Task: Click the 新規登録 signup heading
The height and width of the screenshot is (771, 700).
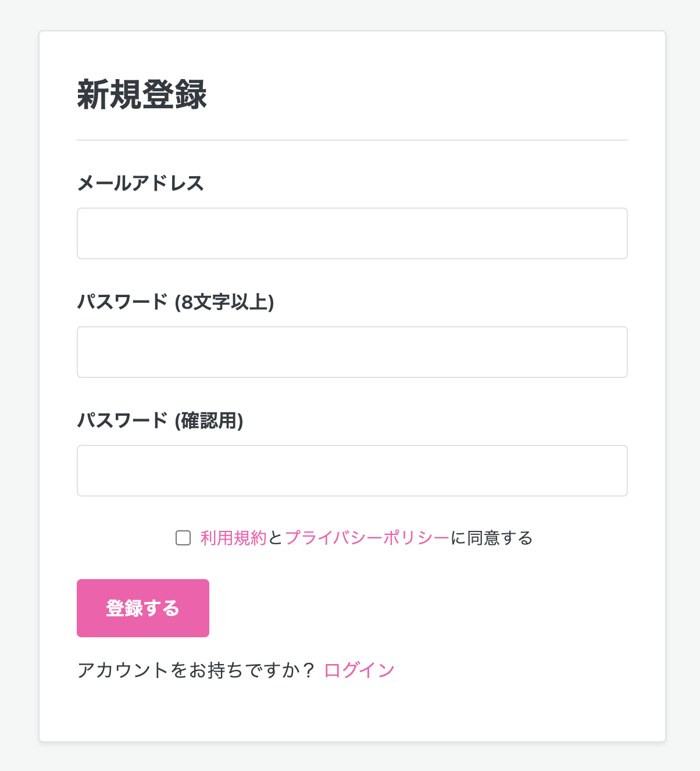Action: pyautogui.click(x=141, y=94)
